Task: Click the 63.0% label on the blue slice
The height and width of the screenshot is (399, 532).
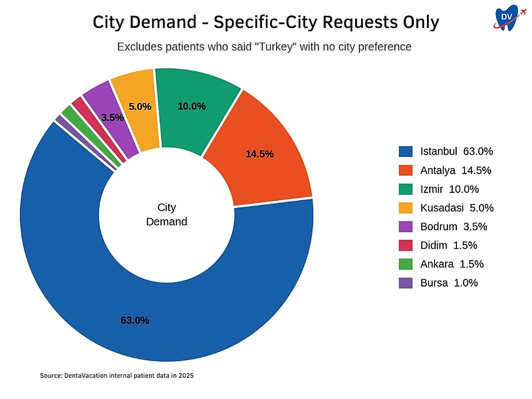Action: click(x=135, y=320)
